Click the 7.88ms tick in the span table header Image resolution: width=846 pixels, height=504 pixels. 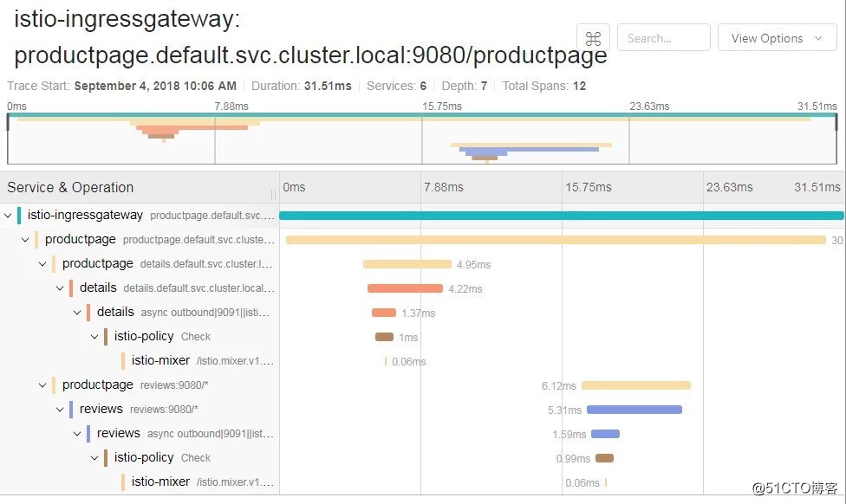[444, 188]
